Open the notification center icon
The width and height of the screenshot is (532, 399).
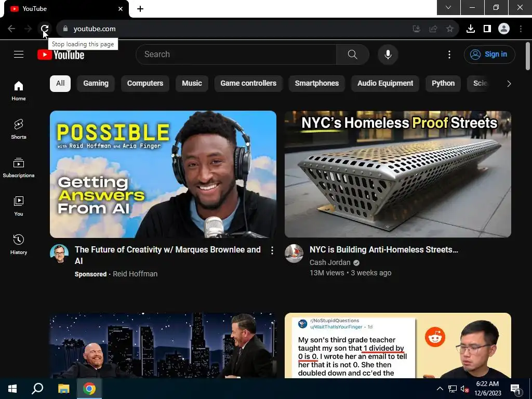coord(515,389)
